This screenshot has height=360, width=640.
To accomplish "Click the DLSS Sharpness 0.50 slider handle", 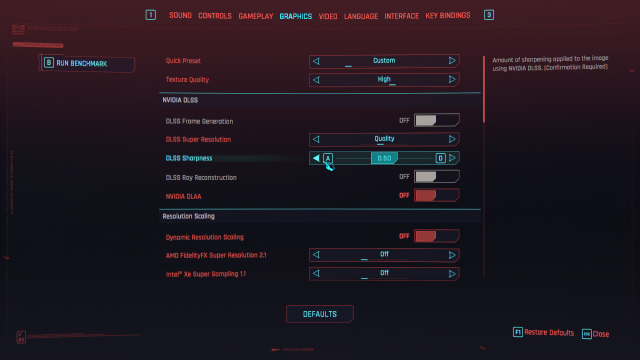I will [384, 158].
